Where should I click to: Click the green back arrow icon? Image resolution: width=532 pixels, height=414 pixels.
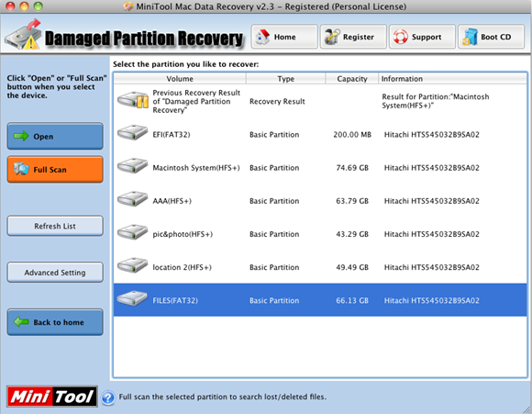(21, 321)
